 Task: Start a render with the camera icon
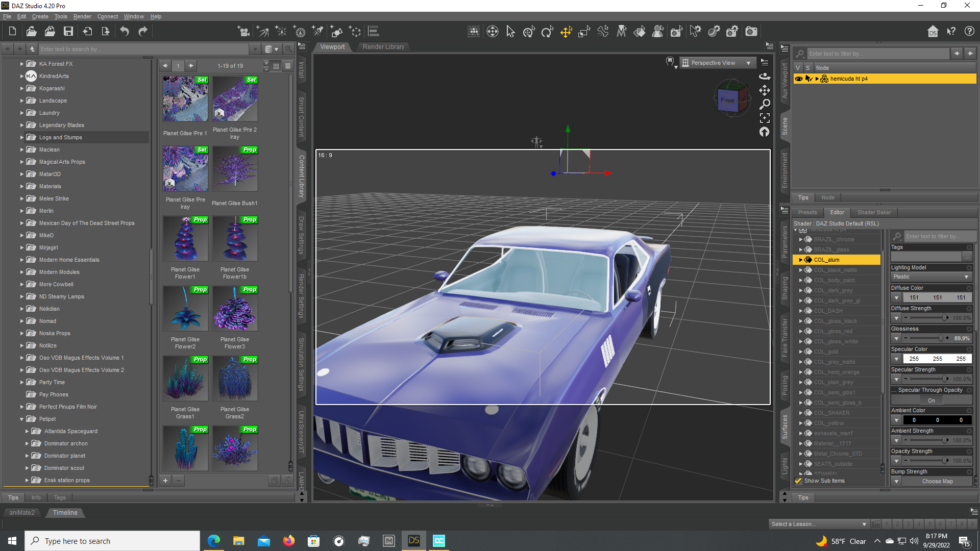[x=751, y=32]
